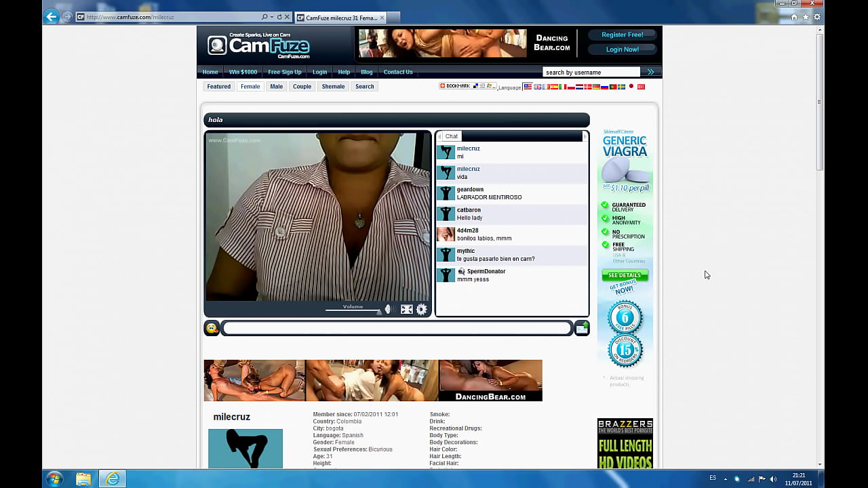Image resolution: width=868 pixels, height=488 pixels.
Task: Click the browser back arrow button
Action: pos(51,17)
